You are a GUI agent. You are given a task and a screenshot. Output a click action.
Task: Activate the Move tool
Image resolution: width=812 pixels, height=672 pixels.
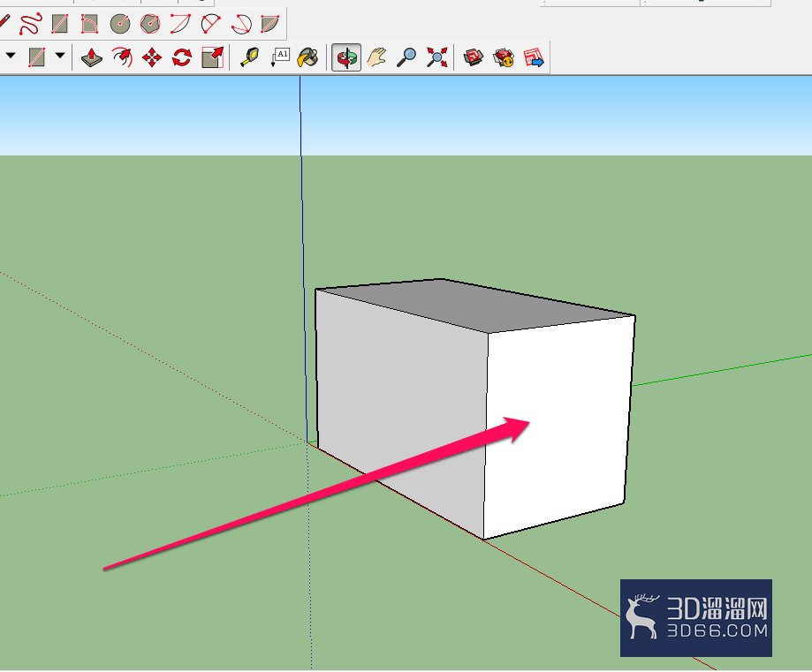point(152,57)
